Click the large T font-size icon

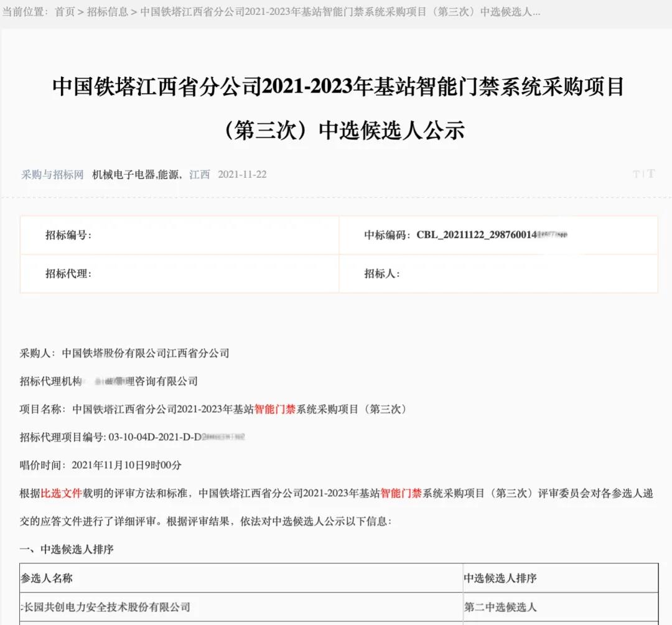pyautogui.click(x=651, y=174)
